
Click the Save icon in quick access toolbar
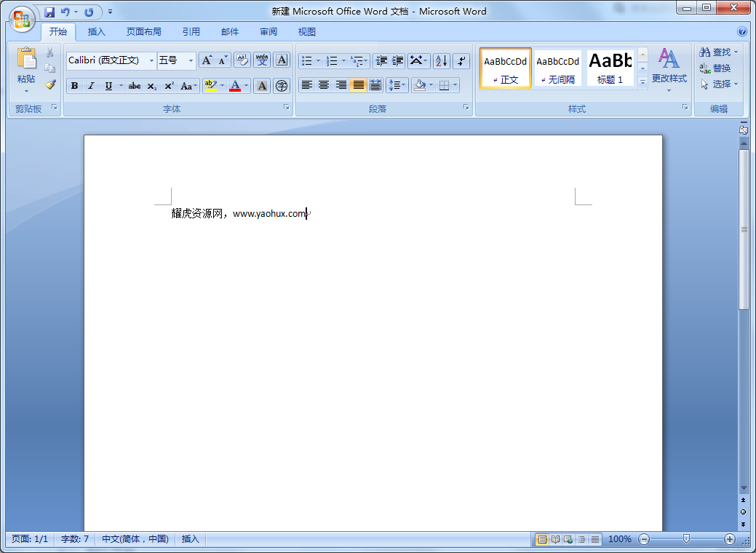click(x=49, y=12)
